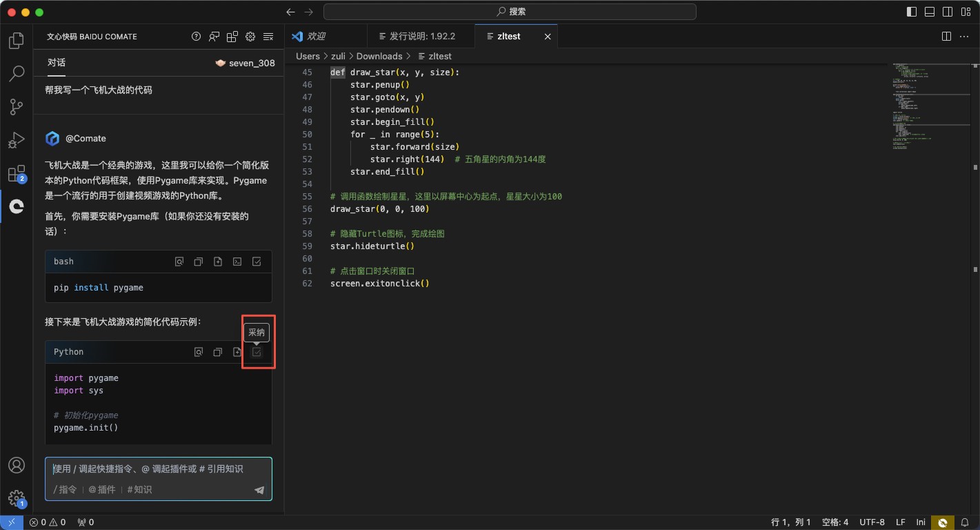The height and width of the screenshot is (530, 980).
Task: Click 行 1, 列 1 in status bar
Action: 791,522
